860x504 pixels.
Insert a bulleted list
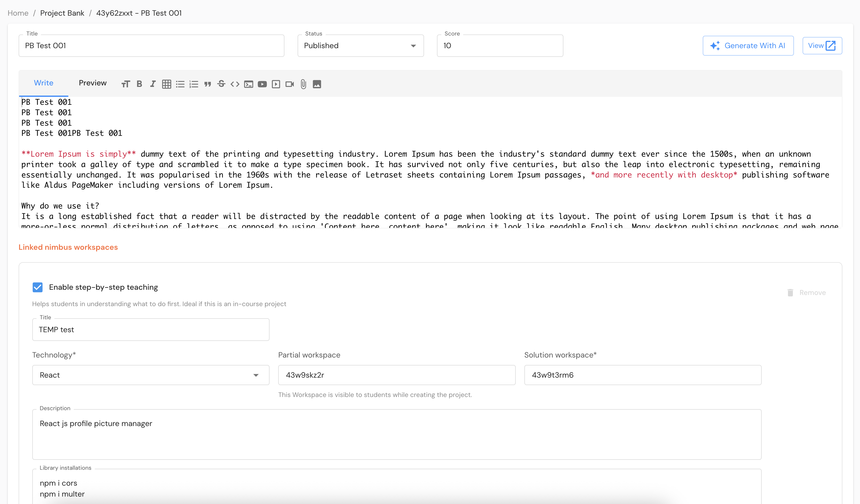point(180,84)
